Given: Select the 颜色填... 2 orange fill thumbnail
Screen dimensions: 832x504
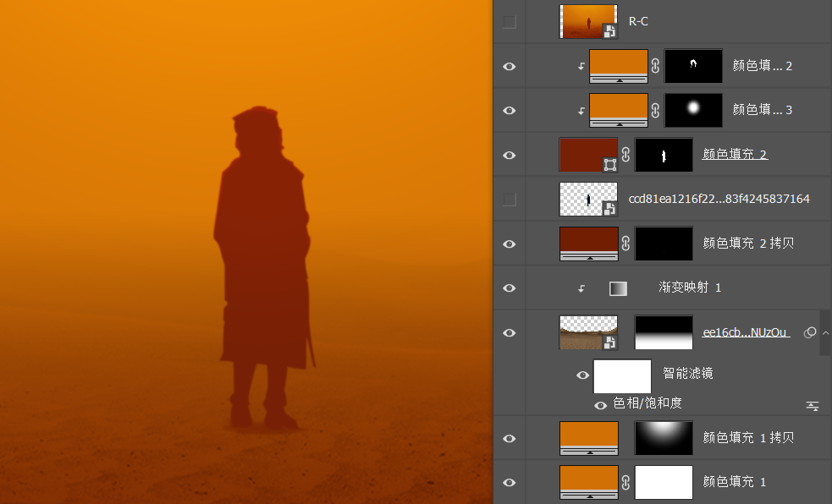Looking at the screenshot, I should [x=618, y=66].
